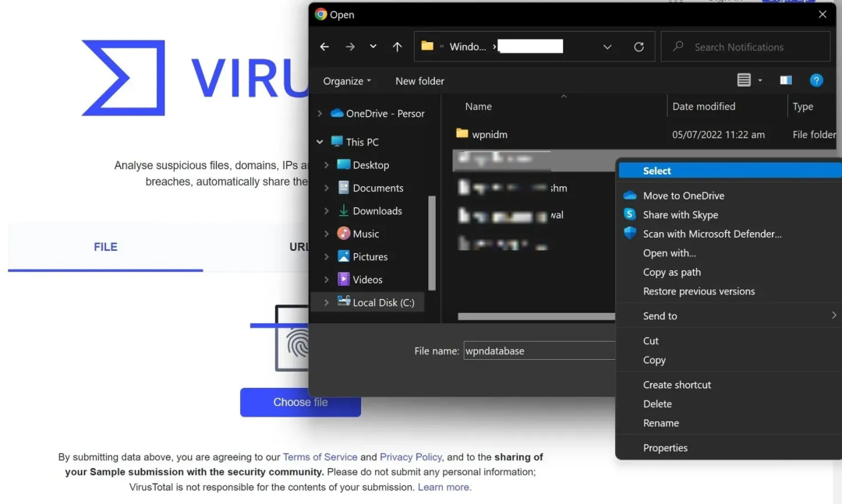Image resolution: width=842 pixels, height=504 pixels.
Task: Click the File name input field
Action: coord(540,351)
